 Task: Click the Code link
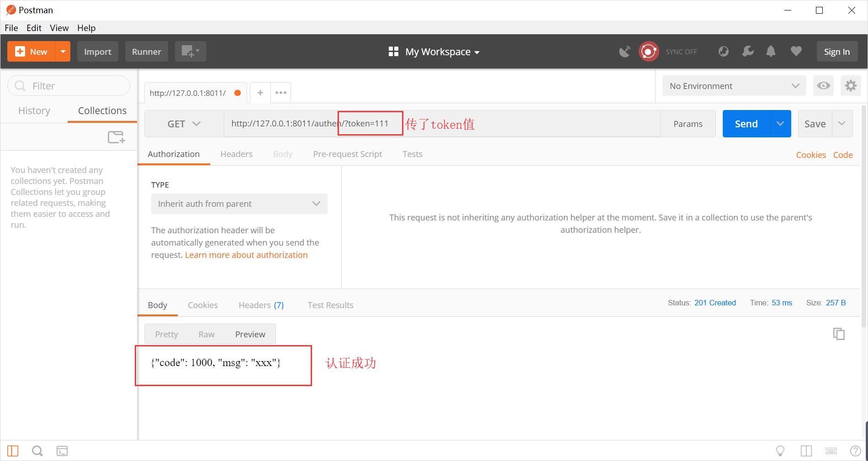point(843,155)
